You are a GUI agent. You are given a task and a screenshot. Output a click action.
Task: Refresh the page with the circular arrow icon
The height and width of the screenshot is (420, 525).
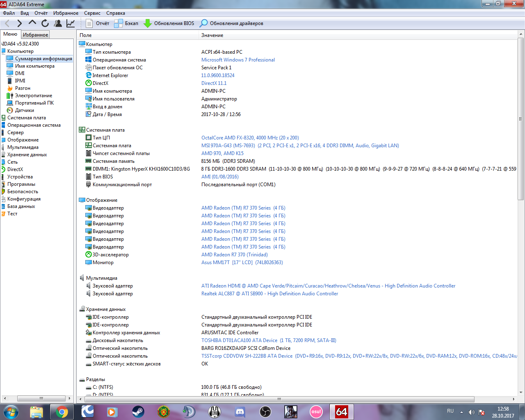45,23
